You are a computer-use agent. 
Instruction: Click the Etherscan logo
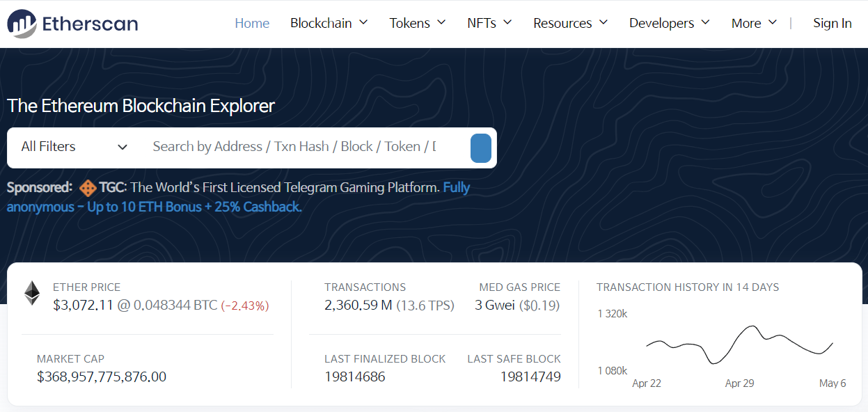tap(72, 24)
